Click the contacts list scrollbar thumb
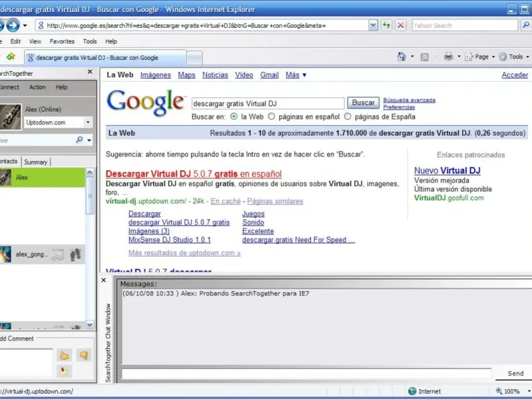Image resolution: width=532 pixels, height=399 pixels. click(x=90, y=196)
